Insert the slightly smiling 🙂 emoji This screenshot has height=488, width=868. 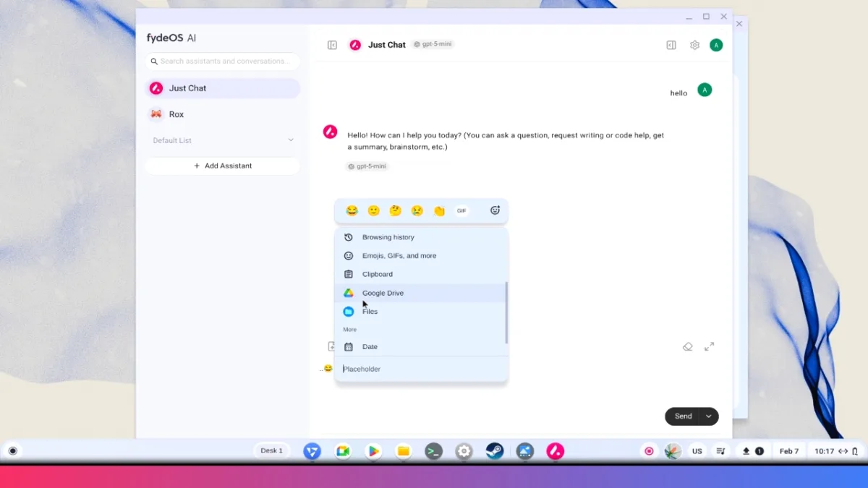point(374,210)
